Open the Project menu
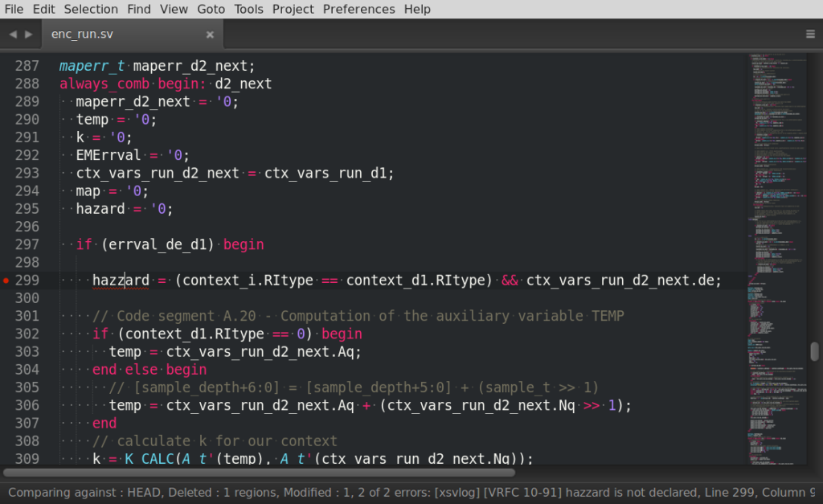Image resolution: width=823 pixels, height=504 pixels. pyautogui.click(x=293, y=9)
